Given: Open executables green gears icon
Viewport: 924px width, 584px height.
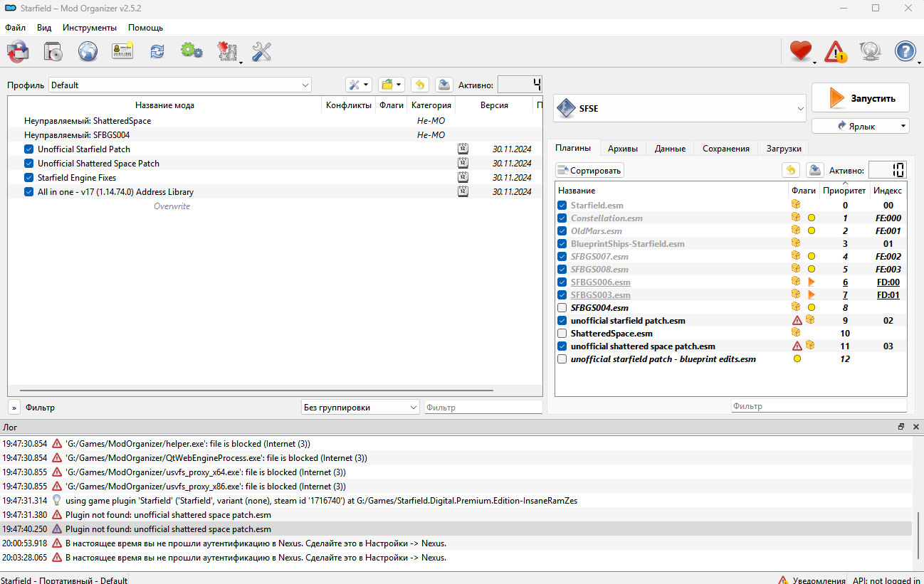Looking at the screenshot, I should [x=191, y=51].
